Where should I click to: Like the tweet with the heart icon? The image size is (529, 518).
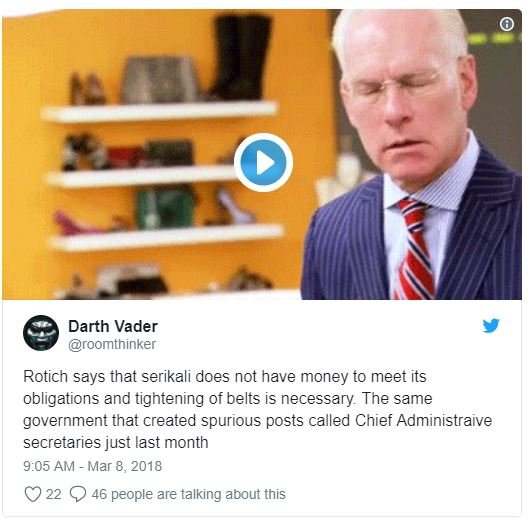(33, 494)
